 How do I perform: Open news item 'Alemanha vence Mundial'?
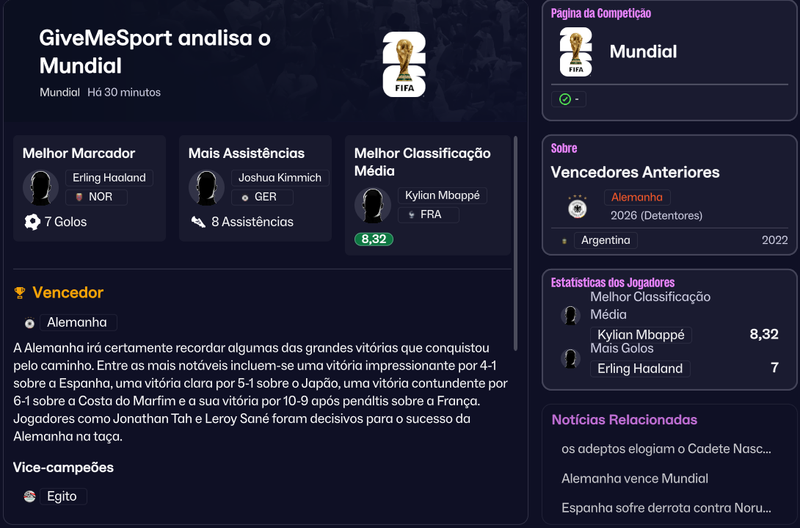pyautogui.click(x=635, y=479)
